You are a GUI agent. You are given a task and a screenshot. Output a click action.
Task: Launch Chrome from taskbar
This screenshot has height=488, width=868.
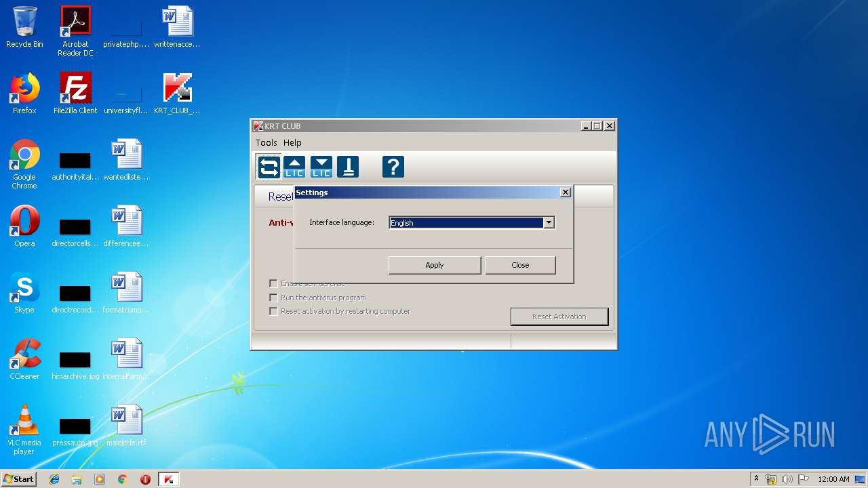tap(122, 479)
